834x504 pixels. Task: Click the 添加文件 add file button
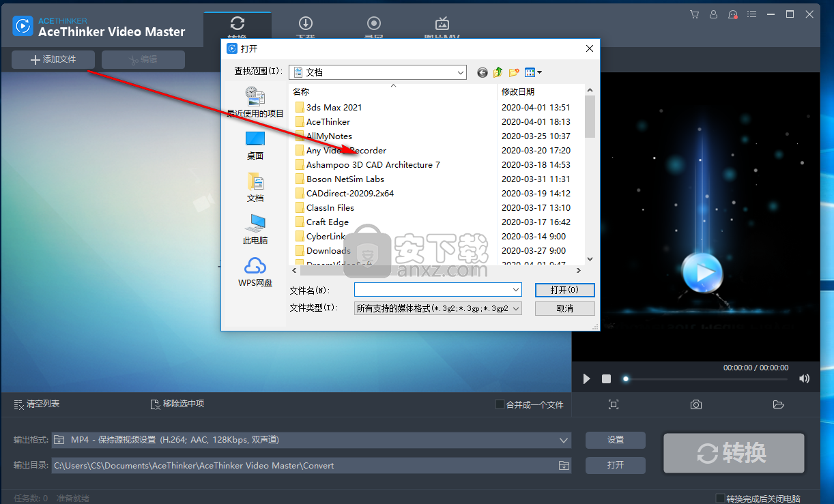(x=53, y=60)
